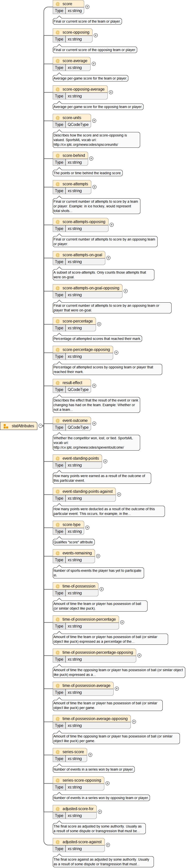Click the @ icon of series-score

tap(58, 752)
